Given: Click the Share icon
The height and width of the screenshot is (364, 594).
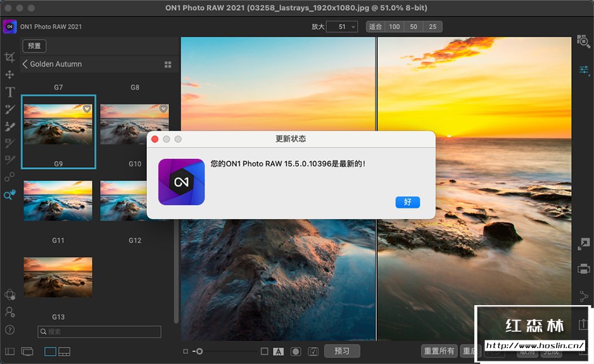Looking at the screenshot, I should (583, 296).
